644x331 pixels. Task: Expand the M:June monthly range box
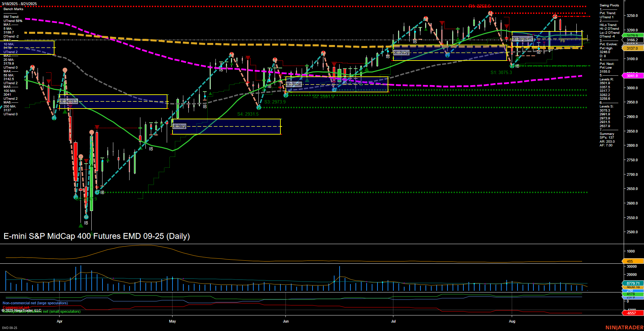[294, 84]
